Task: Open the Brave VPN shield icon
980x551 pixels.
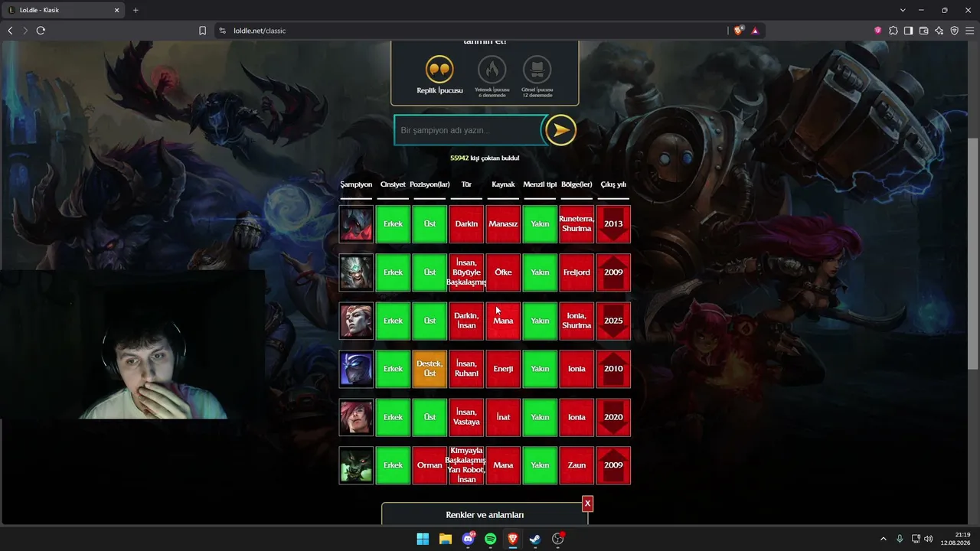Action: (954, 31)
